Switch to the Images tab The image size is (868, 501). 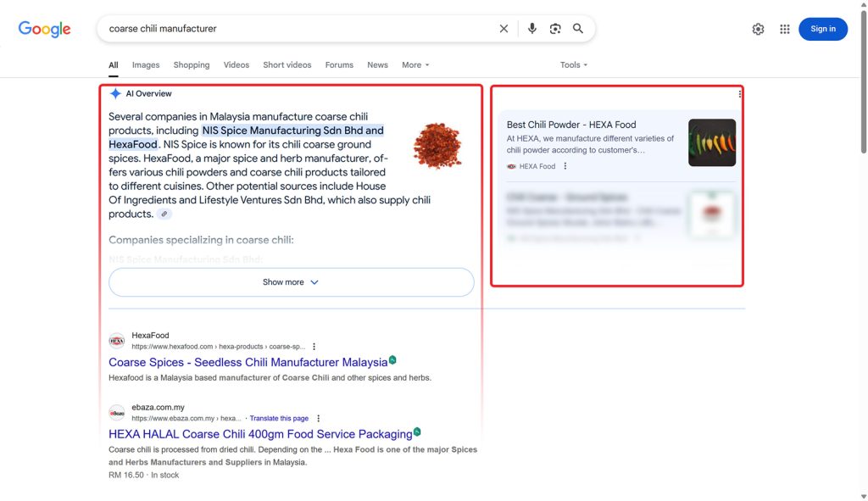(x=146, y=64)
